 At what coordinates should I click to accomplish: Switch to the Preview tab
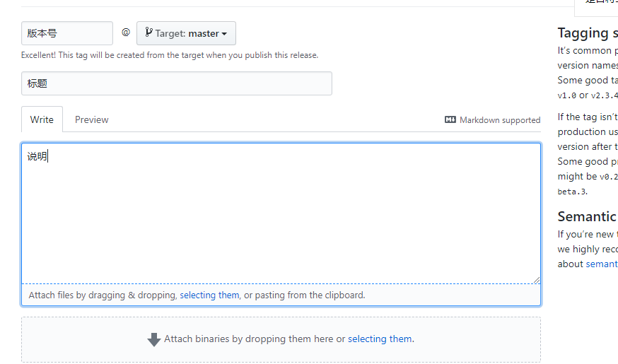[x=92, y=119]
